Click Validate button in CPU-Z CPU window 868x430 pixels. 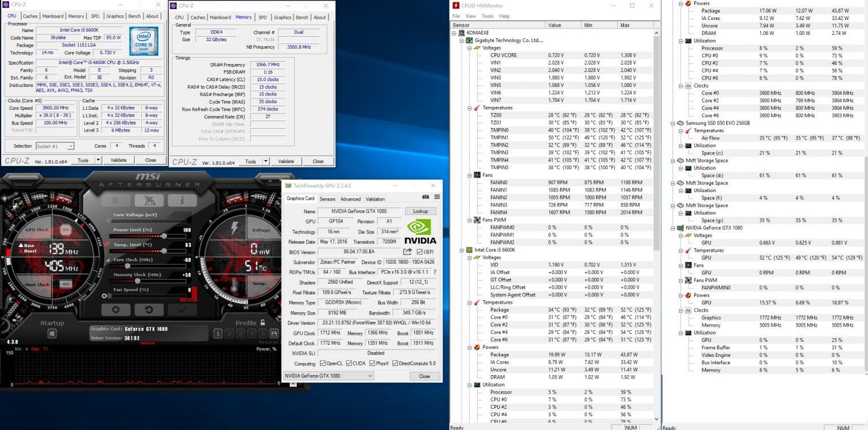coord(119,161)
